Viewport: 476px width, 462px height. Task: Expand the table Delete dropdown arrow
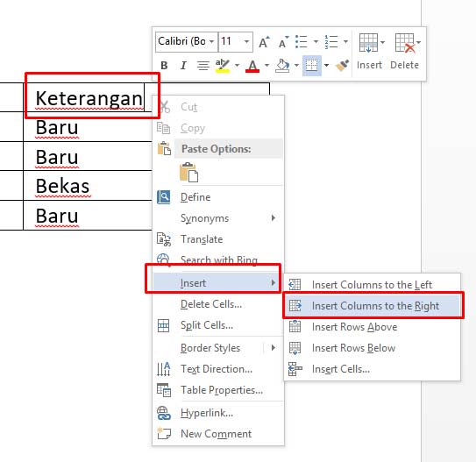click(x=419, y=42)
